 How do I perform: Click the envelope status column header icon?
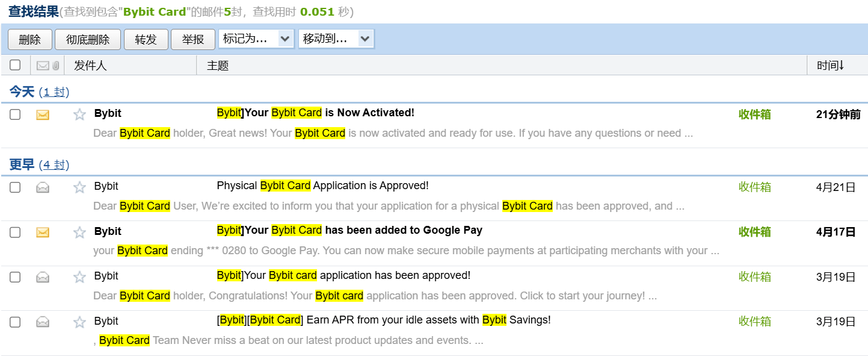coord(43,66)
